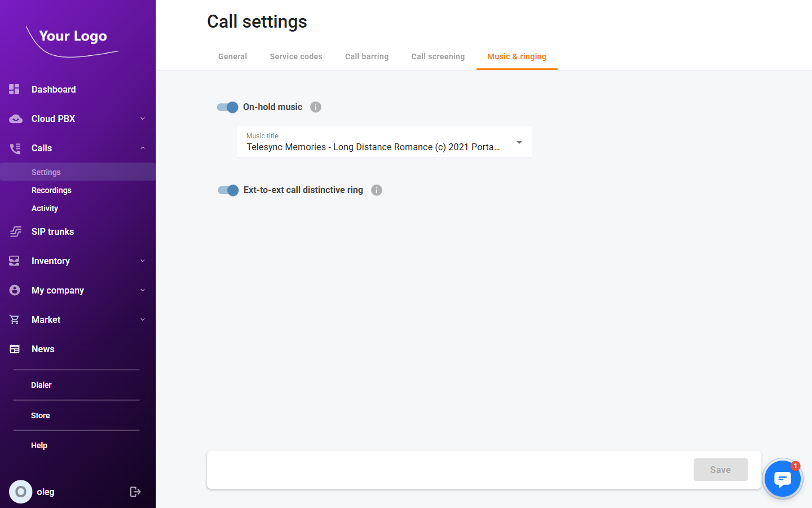Open the Music title dropdown
Viewport: 812px width, 508px height.
point(519,143)
